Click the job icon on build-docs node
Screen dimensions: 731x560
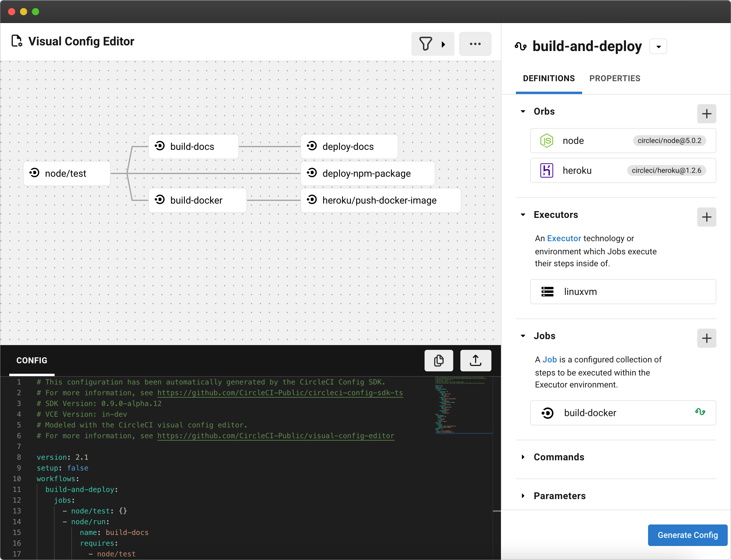click(x=159, y=146)
